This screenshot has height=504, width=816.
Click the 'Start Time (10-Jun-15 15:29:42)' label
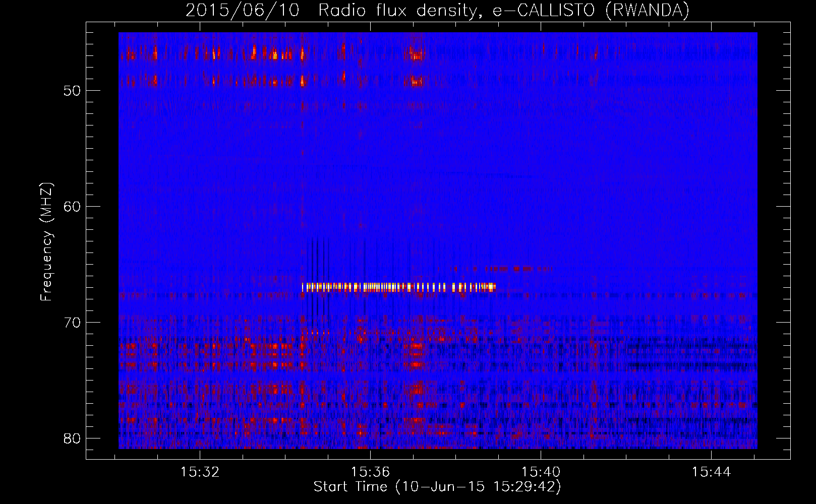(x=437, y=487)
